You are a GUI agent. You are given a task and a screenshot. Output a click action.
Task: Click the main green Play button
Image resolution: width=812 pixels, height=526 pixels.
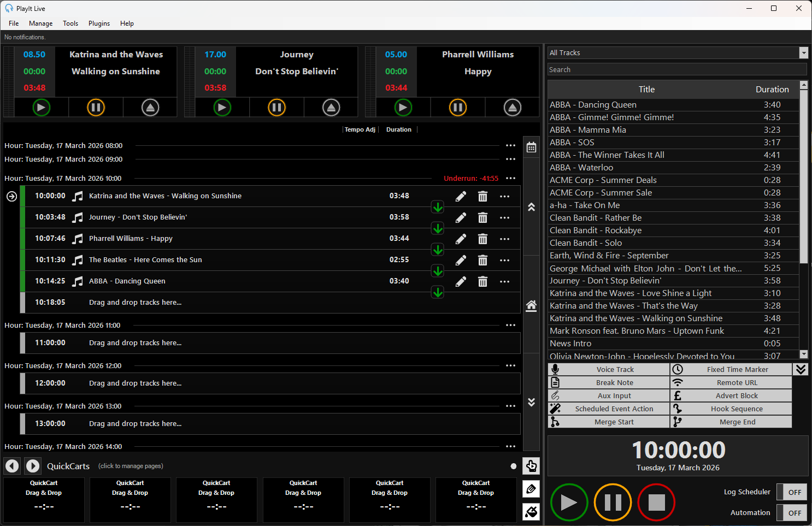569,503
